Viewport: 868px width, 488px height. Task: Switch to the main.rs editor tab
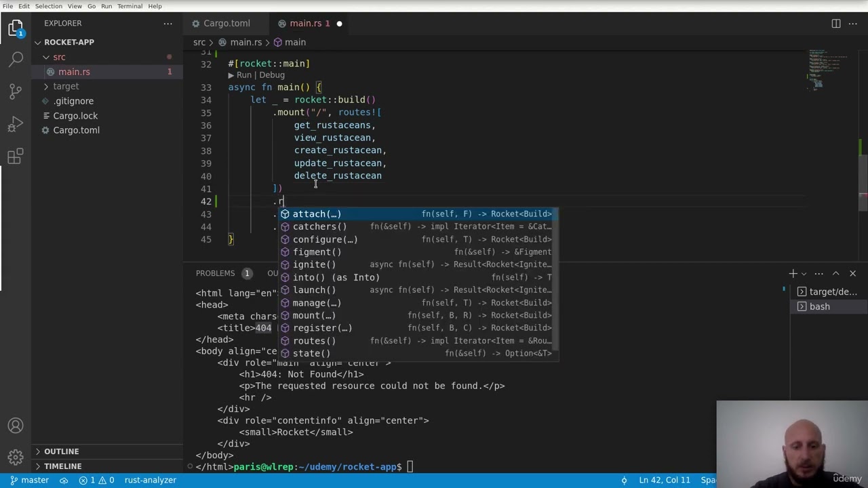(309, 23)
